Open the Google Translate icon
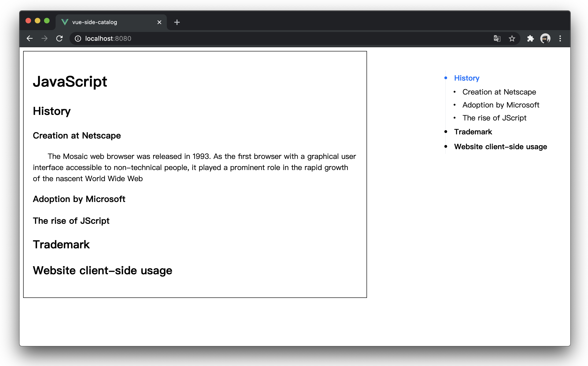Viewport: 588px width, 366px height. pyautogui.click(x=497, y=38)
